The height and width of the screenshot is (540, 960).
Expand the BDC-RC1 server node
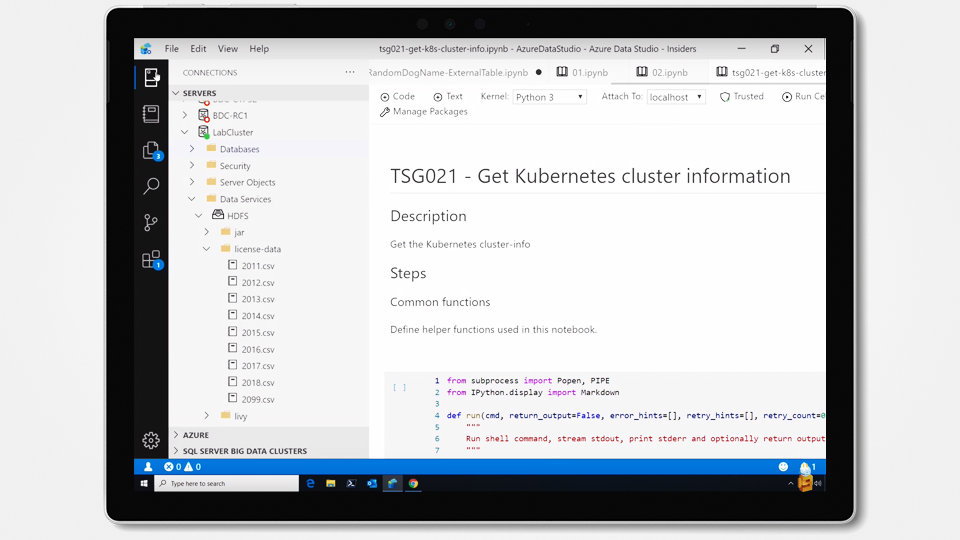pyautogui.click(x=185, y=115)
